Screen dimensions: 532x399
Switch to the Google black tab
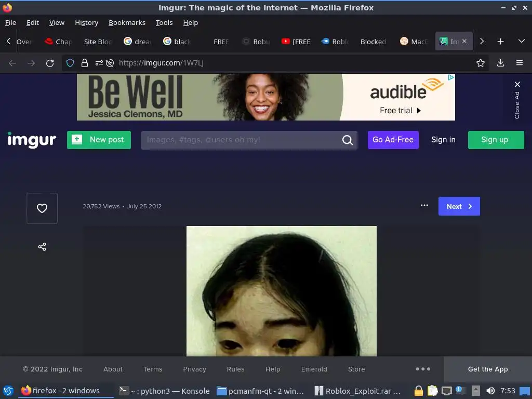click(177, 42)
